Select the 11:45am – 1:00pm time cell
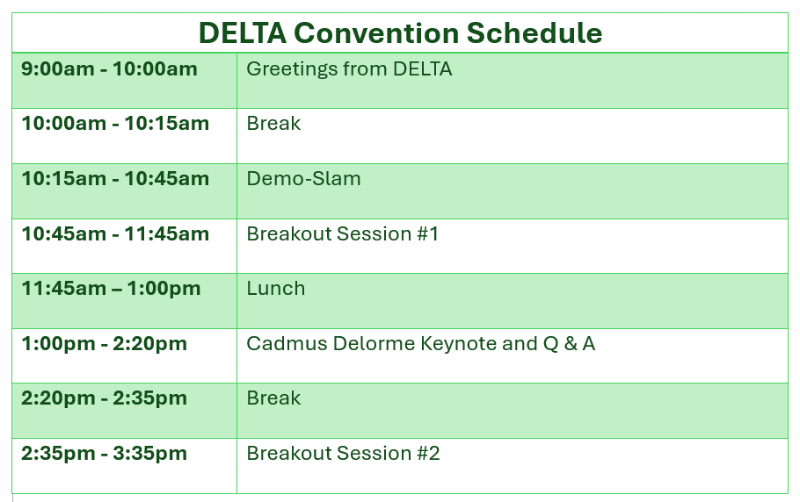This screenshot has width=800, height=502. pyautogui.click(x=111, y=289)
